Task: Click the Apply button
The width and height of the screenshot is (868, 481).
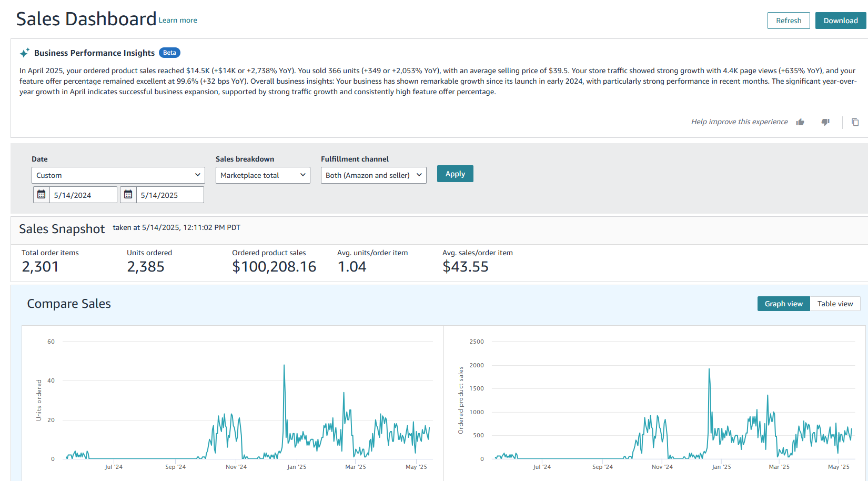Action: (455, 173)
